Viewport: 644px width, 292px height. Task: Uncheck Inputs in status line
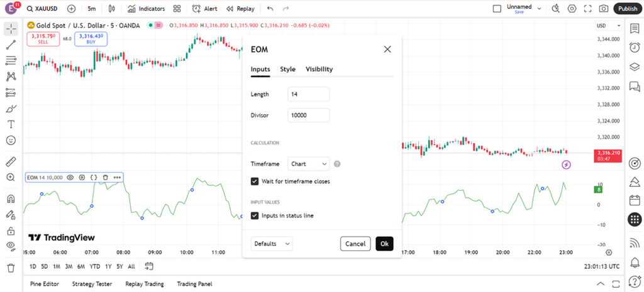[x=255, y=215]
